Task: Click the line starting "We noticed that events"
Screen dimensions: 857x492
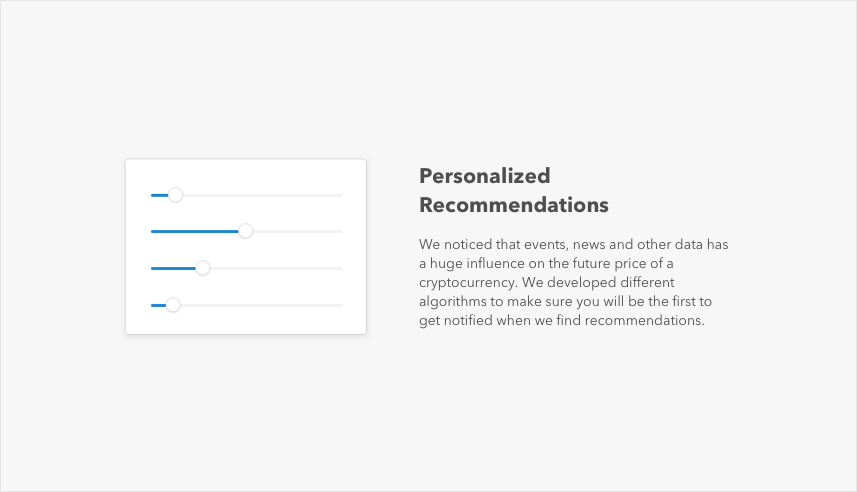Action: [576, 244]
